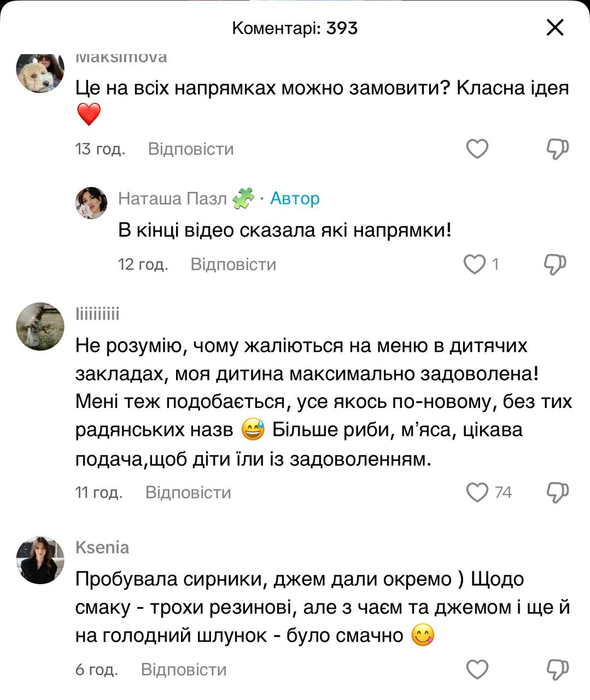Reply to Maksimova's comment

[x=191, y=149]
